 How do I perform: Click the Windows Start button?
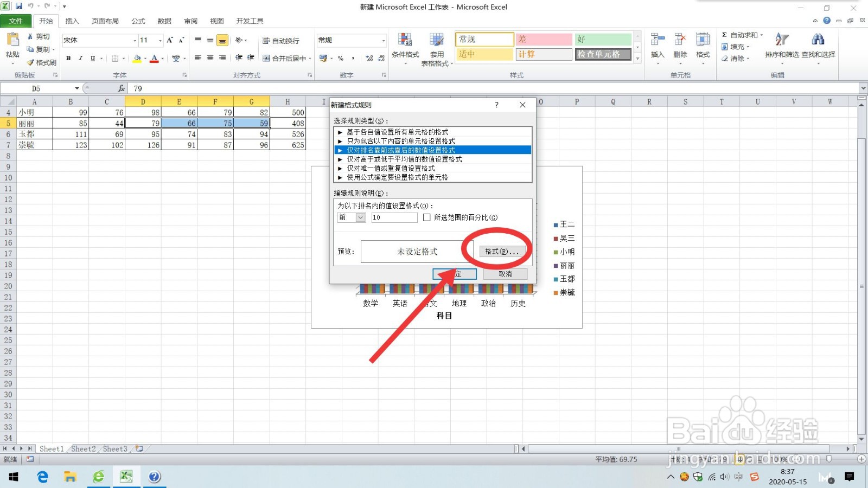tap(14, 477)
